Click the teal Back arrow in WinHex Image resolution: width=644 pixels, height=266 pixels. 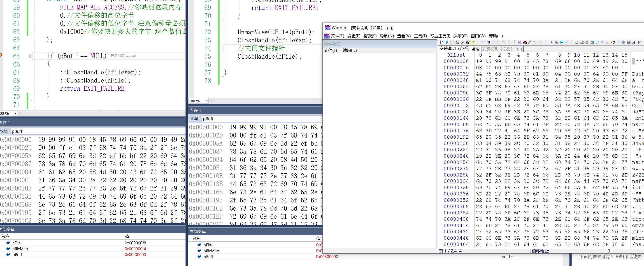(x=561, y=42)
